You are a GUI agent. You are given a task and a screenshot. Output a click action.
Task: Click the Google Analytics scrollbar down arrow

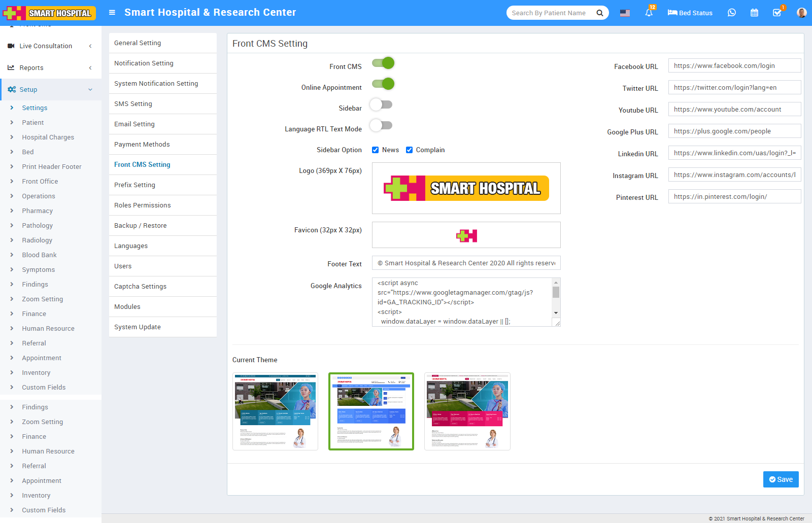click(556, 313)
